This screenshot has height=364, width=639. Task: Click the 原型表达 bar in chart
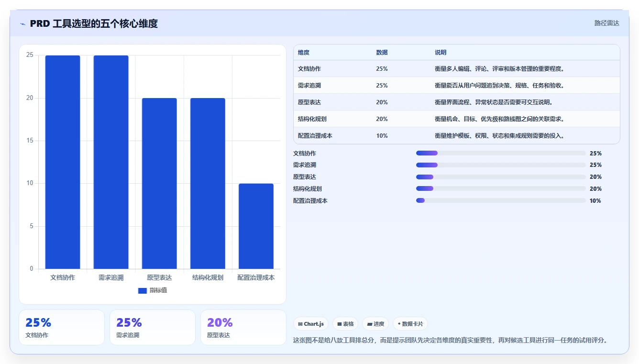pyautogui.click(x=159, y=183)
